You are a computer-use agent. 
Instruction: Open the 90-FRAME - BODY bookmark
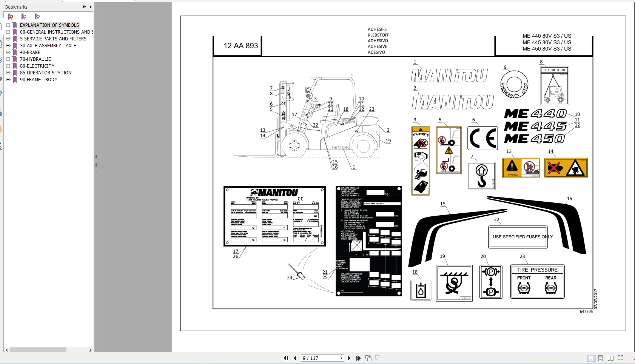[39, 80]
